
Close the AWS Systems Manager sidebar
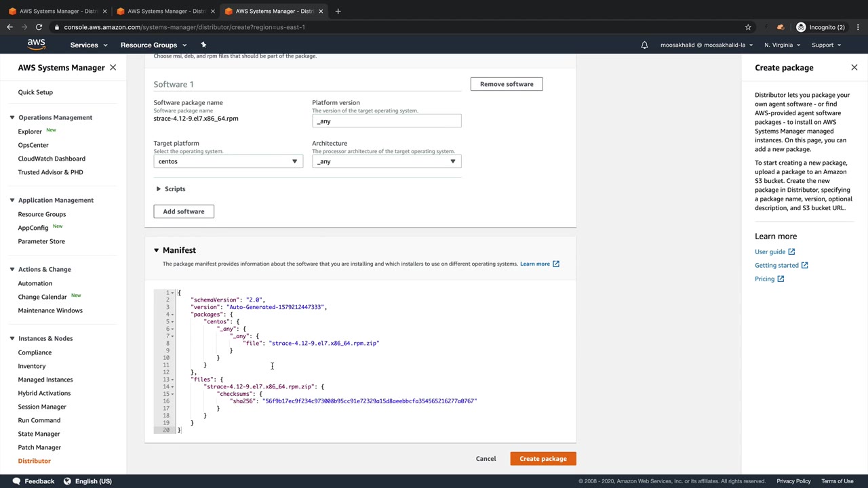click(113, 68)
